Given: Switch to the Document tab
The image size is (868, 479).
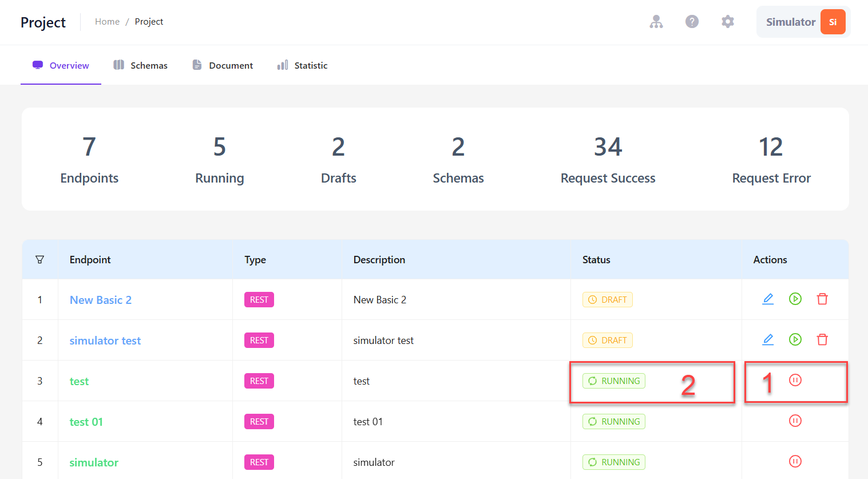Looking at the screenshot, I should click(x=223, y=65).
